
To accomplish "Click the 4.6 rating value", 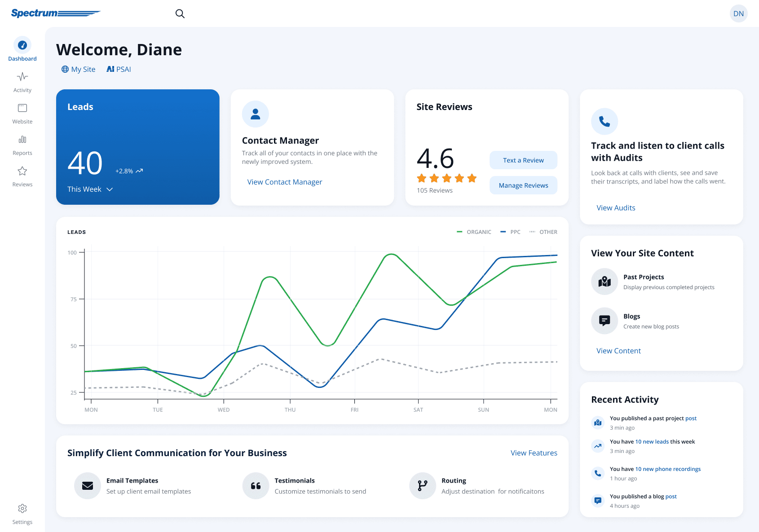I will [435, 158].
